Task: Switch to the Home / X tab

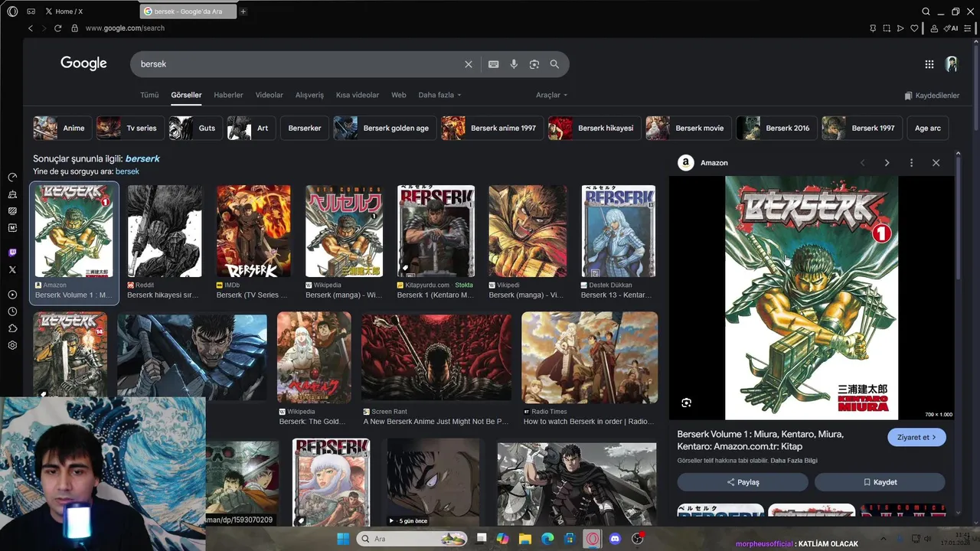Action: (64, 11)
